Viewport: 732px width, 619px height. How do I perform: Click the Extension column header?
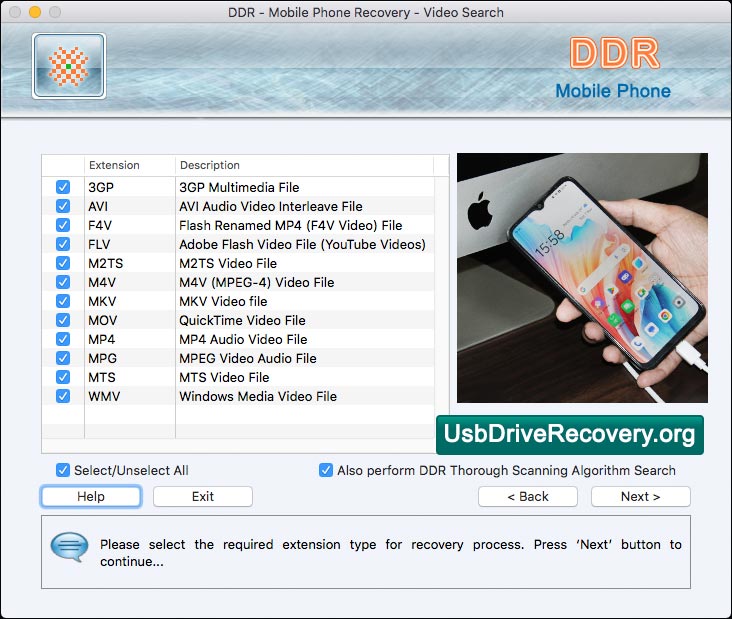coord(130,165)
